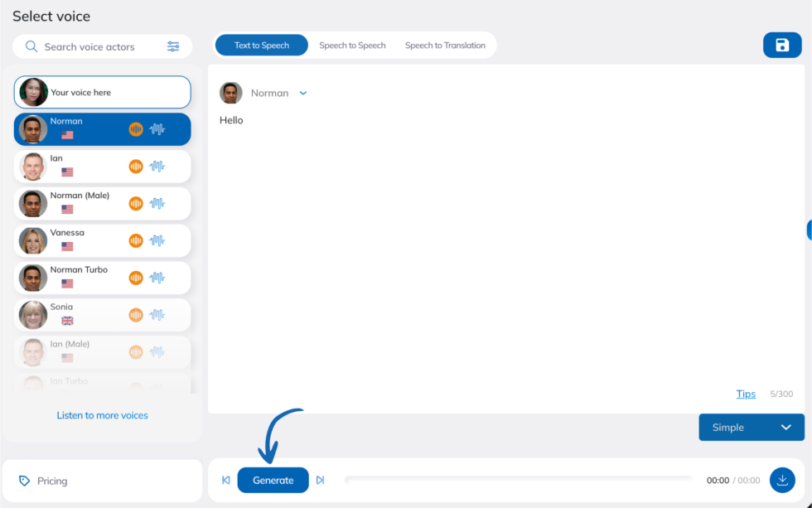812x508 pixels.
Task: Click the save project icon
Action: [782, 45]
